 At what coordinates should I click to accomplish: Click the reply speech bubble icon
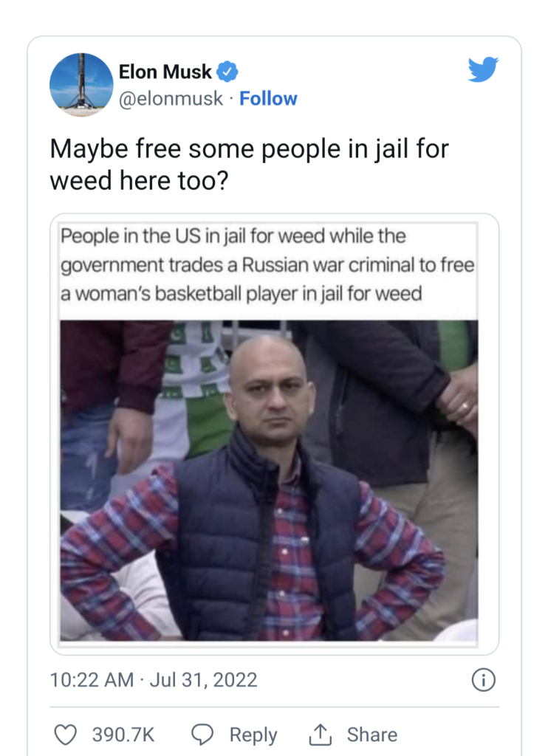[202, 735]
